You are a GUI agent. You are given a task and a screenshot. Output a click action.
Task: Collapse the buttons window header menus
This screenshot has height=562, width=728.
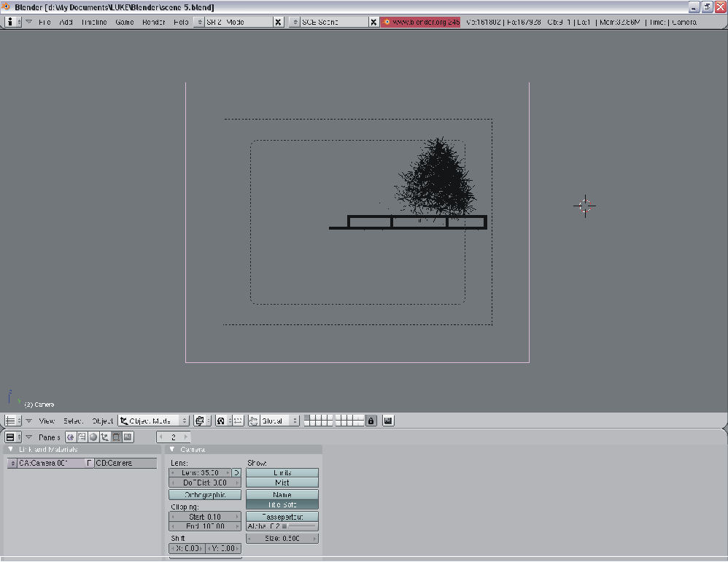(28, 437)
